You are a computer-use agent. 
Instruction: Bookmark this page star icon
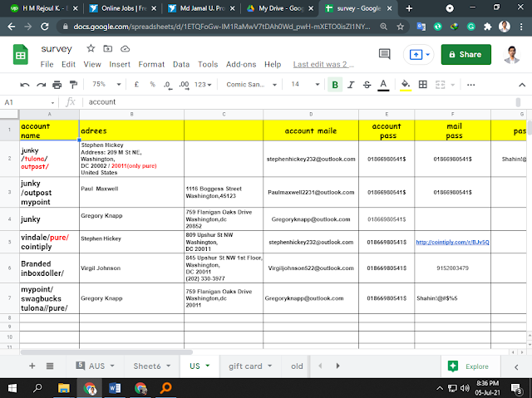[401, 27]
